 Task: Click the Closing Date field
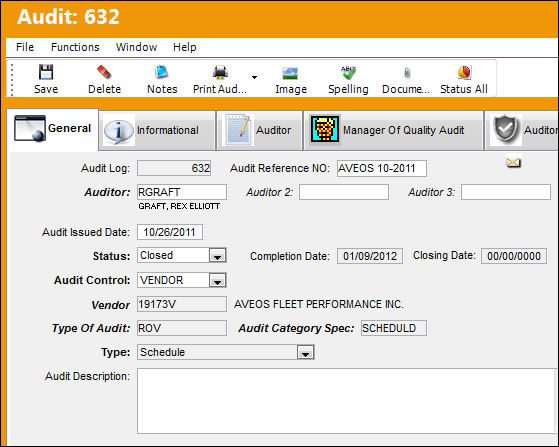pos(514,256)
